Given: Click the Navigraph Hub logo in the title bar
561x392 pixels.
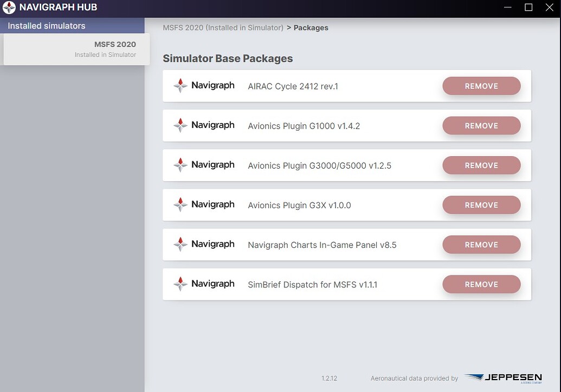Looking at the screenshot, I should click(x=9, y=8).
